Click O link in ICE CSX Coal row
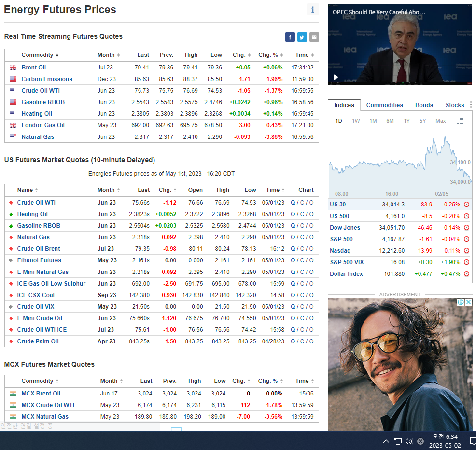The image size is (476, 450). point(311,295)
